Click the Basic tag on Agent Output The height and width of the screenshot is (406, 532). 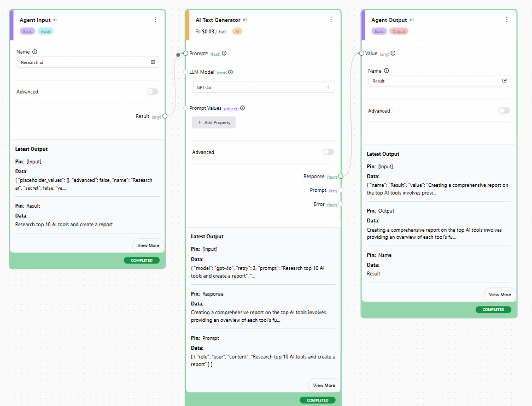point(379,31)
